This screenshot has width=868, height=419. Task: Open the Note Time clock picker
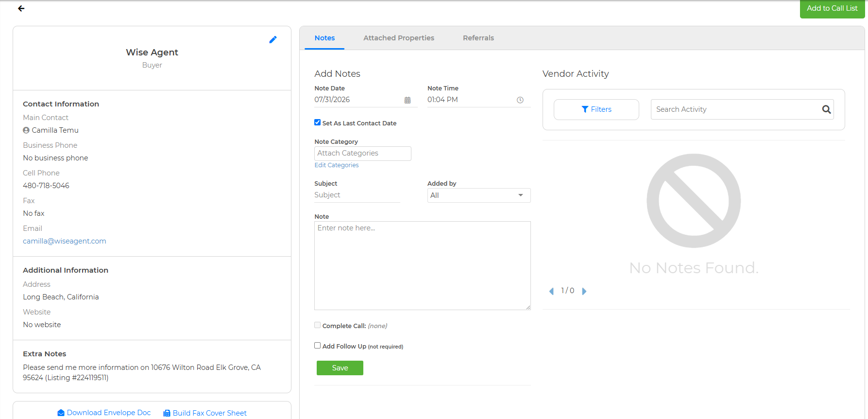tap(520, 100)
